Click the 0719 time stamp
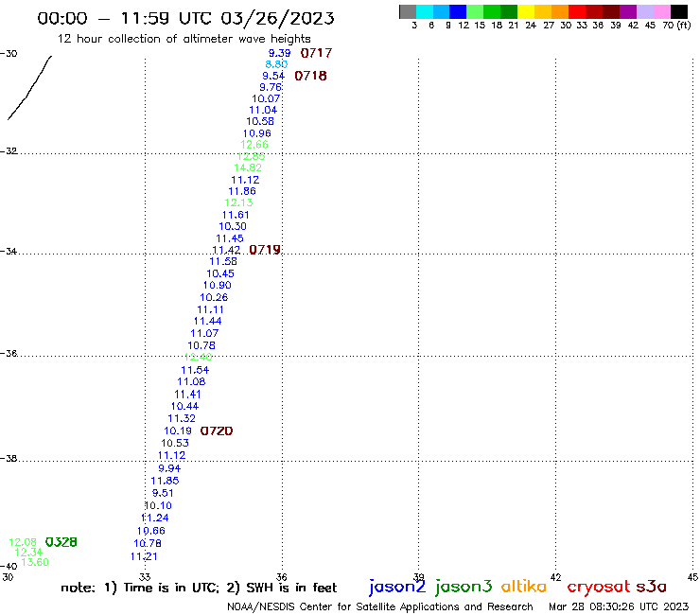This screenshot has height=615, width=700. [x=265, y=250]
